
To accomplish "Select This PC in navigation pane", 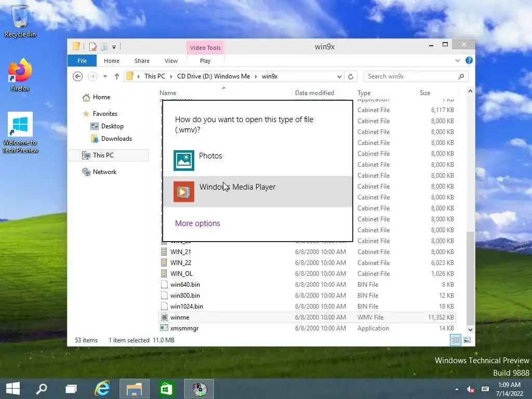I will 109,155.
